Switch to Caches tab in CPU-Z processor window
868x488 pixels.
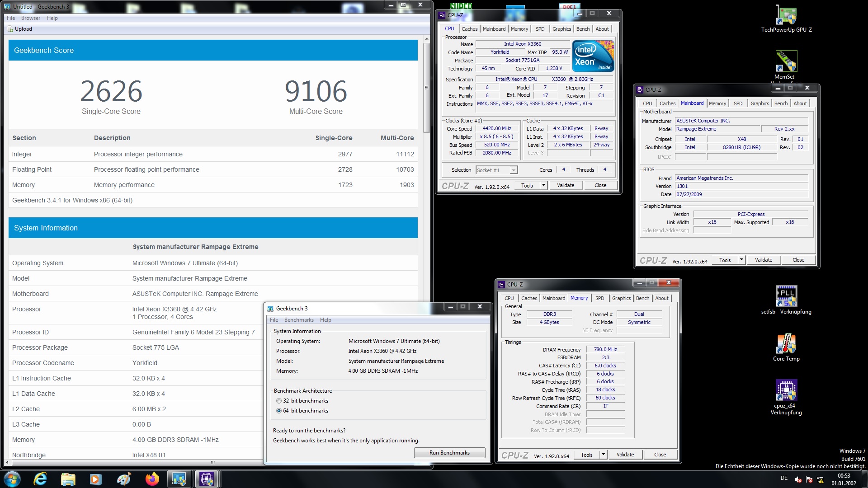tap(469, 29)
